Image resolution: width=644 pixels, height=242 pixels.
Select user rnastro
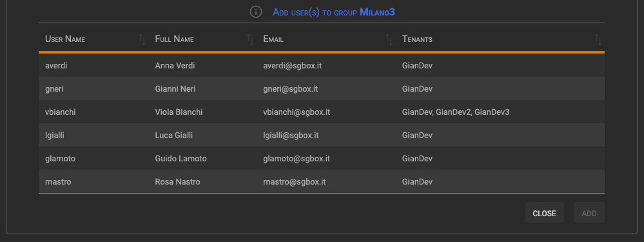(x=322, y=181)
